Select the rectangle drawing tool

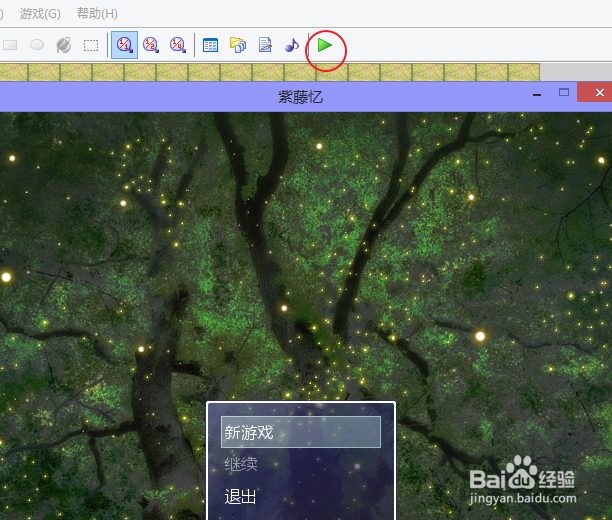(x=10, y=45)
